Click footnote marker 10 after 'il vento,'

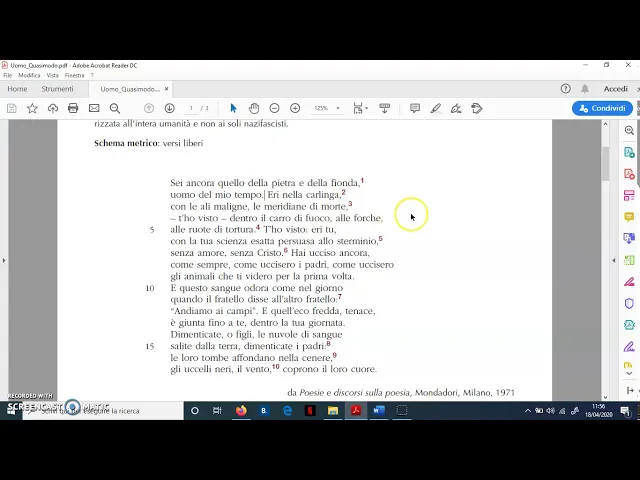point(276,366)
